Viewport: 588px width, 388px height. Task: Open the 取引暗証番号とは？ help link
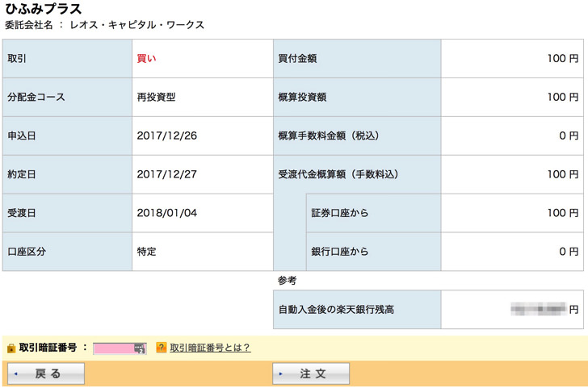tap(210, 348)
